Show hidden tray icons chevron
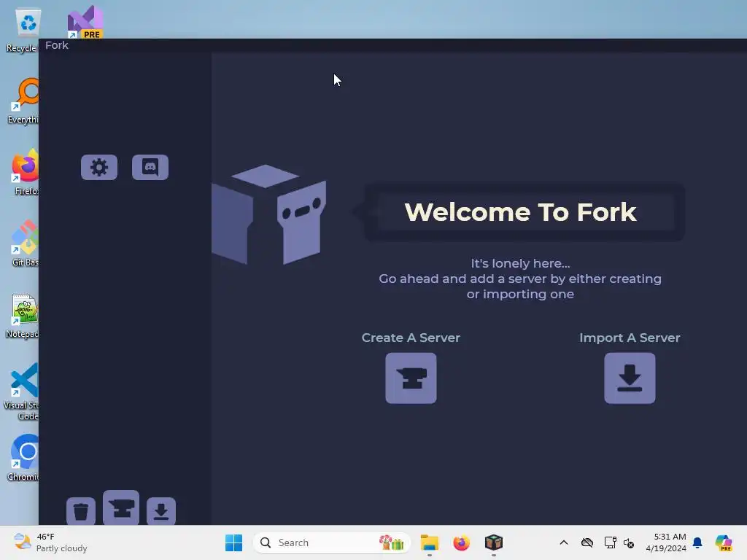Screen dimensions: 747x560 (x=564, y=542)
